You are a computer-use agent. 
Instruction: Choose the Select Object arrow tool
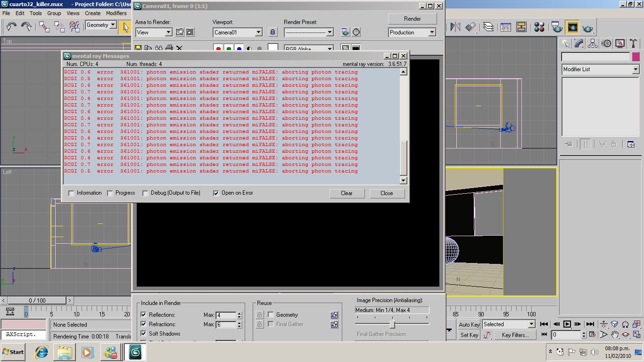point(125,27)
